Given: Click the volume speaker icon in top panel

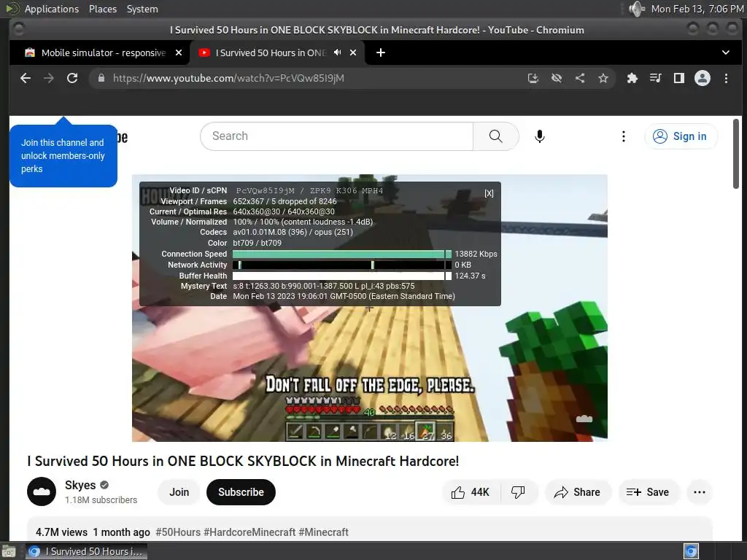Looking at the screenshot, I should pyautogui.click(x=636, y=9).
